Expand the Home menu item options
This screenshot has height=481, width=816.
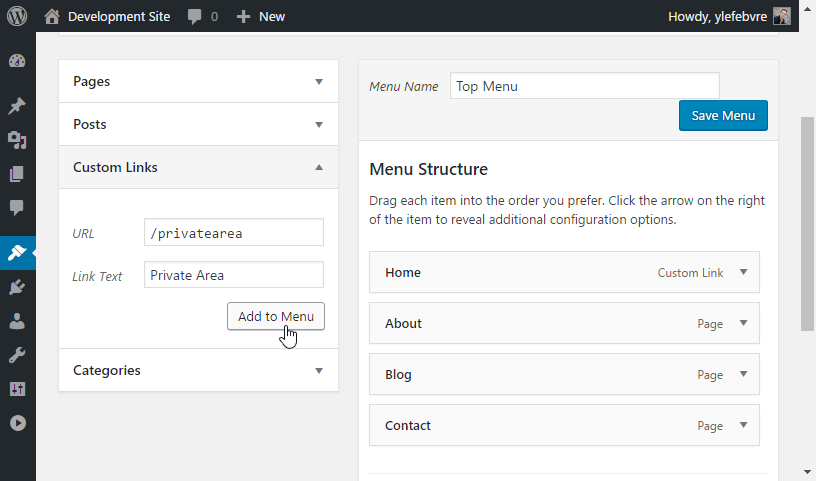pyautogui.click(x=743, y=272)
